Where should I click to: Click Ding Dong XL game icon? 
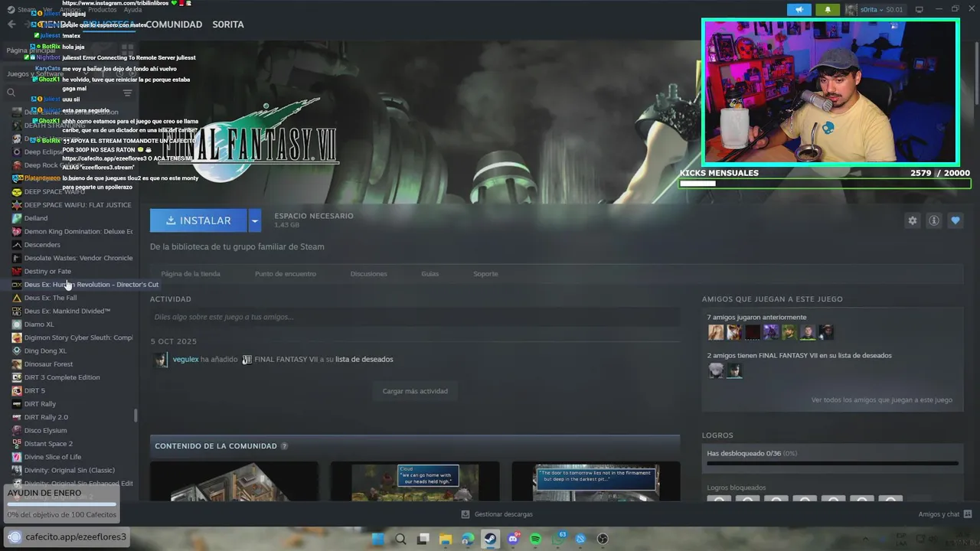coord(17,350)
